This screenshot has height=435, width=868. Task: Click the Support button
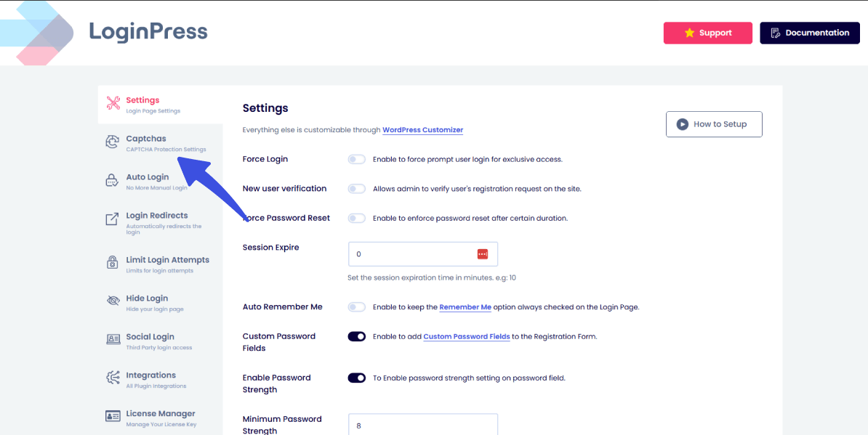coord(708,33)
